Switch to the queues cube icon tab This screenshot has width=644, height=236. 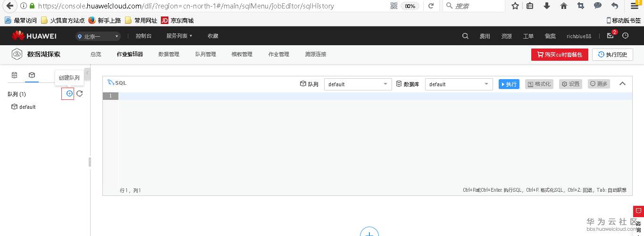[32, 75]
